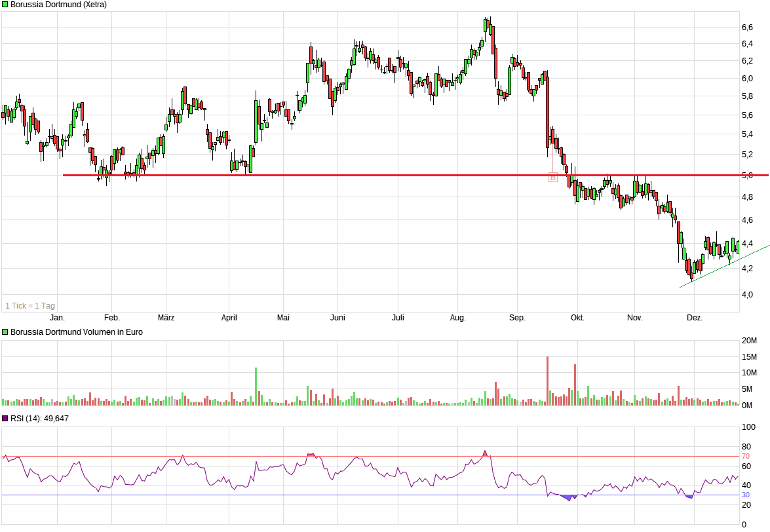Image resolution: width=770 pixels, height=532 pixels.
Task: Click the blue 30 RSI threshold label
Action: pos(746,495)
